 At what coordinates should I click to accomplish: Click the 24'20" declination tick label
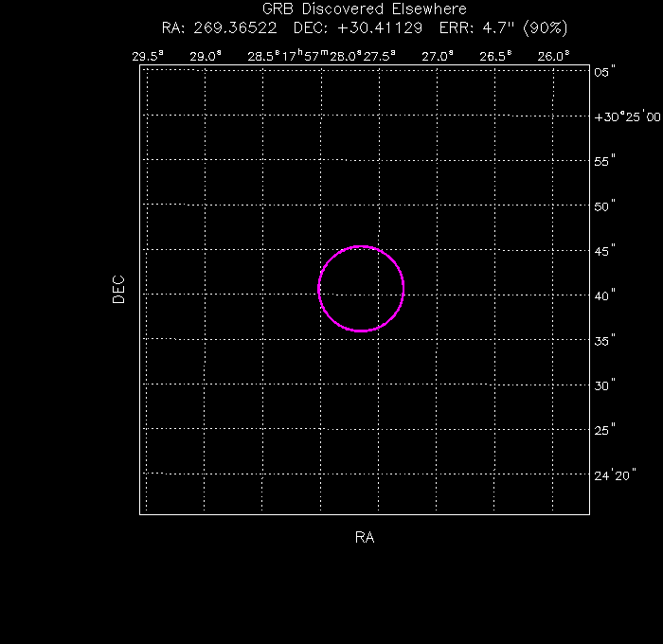pos(615,474)
